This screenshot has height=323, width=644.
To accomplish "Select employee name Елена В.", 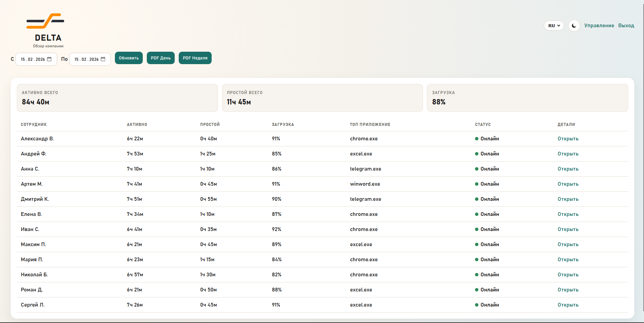I will click(x=31, y=214).
